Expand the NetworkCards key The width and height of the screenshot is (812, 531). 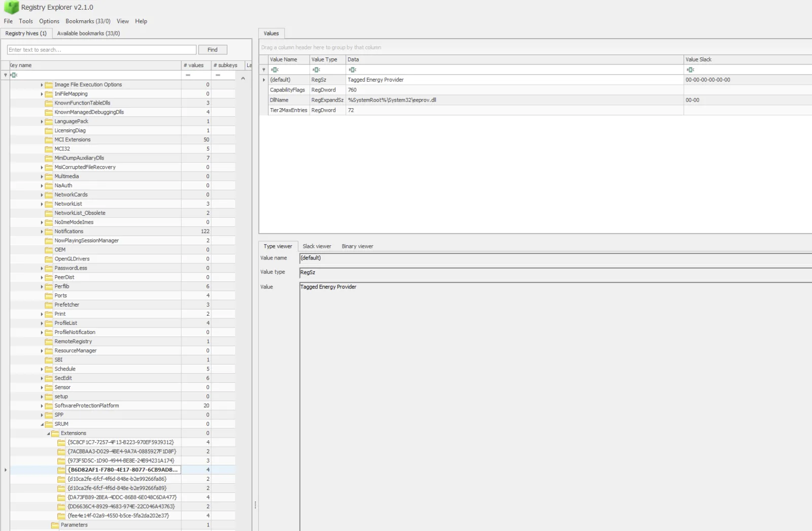[42, 195]
